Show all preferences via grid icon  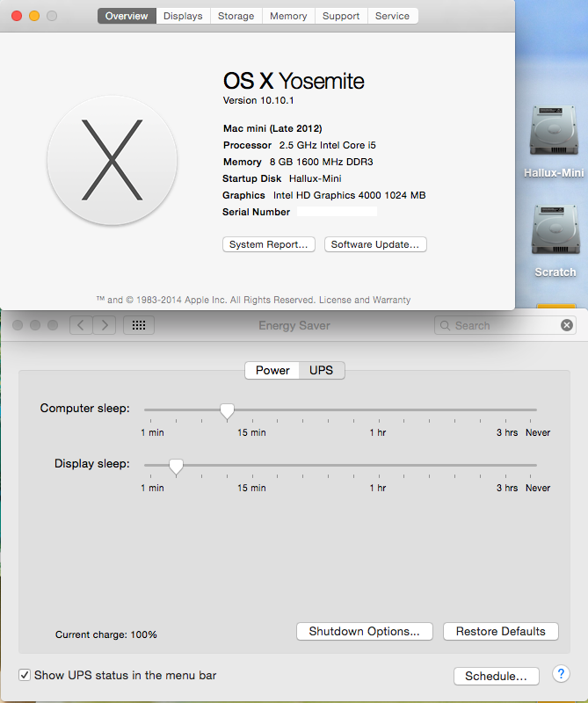click(x=139, y=325)
